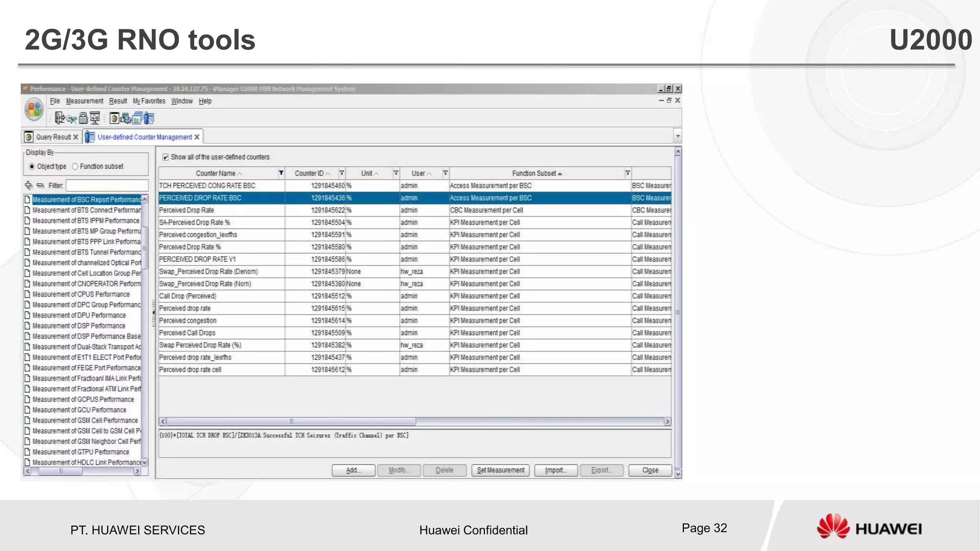Image resolution: width=980 pixels, height=551 pixels.
Task: Click the Export... button
Action: [x=601, y=470]
